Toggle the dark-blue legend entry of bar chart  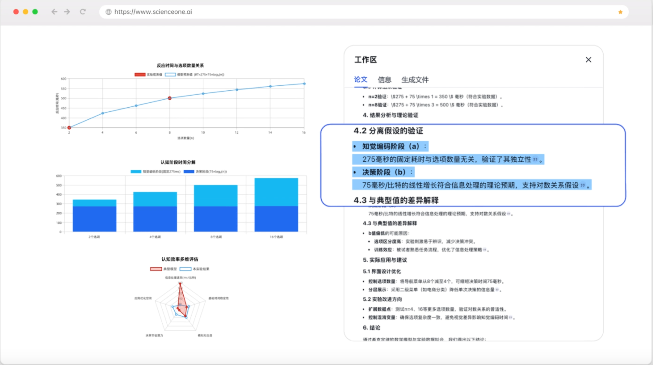coord(205,171)
